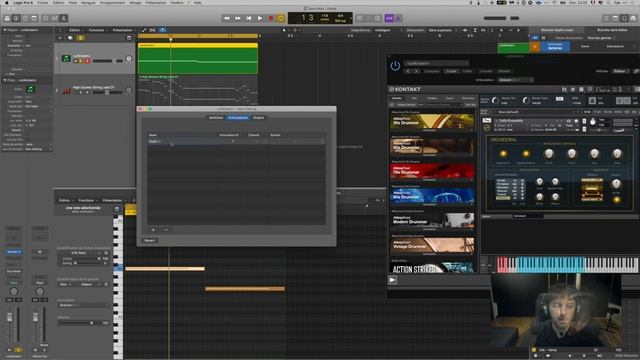Screen dimensions: 640x360
Task: Toggle the metronome button
Action: tap(398, 18)
